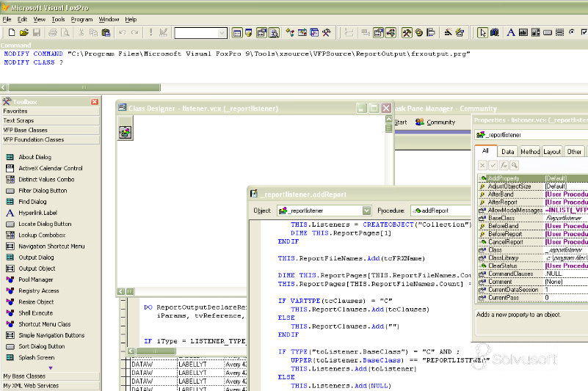Toggle the Command Window toolbar button
Viewport: 588px width, 391px height.
(x=236, y=32)
